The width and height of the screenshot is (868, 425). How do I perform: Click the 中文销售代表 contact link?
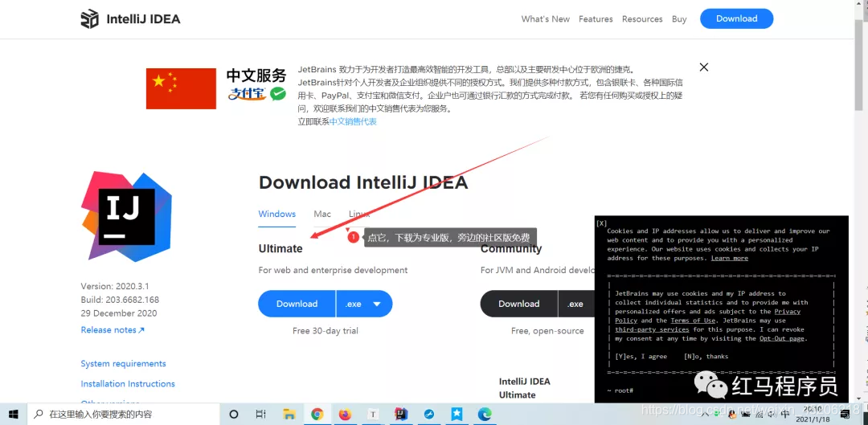click(x=353, y=122)
